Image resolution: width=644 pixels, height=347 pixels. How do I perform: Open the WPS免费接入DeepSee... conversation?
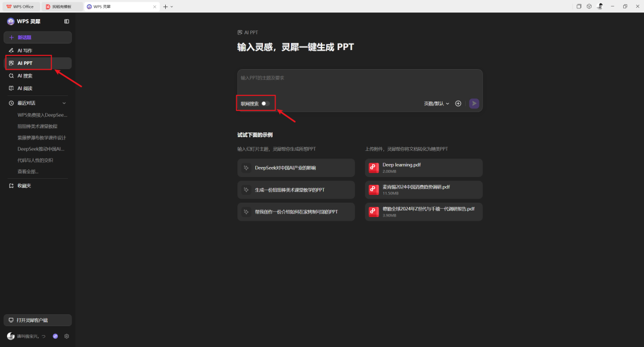pyautogui.click(x=42, y=115)
